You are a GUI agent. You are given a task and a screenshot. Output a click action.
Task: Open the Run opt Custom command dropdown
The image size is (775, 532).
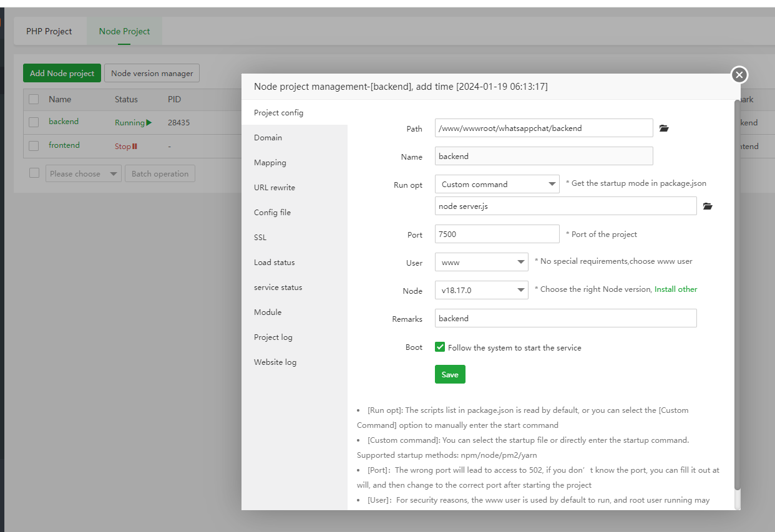point(497,185)
